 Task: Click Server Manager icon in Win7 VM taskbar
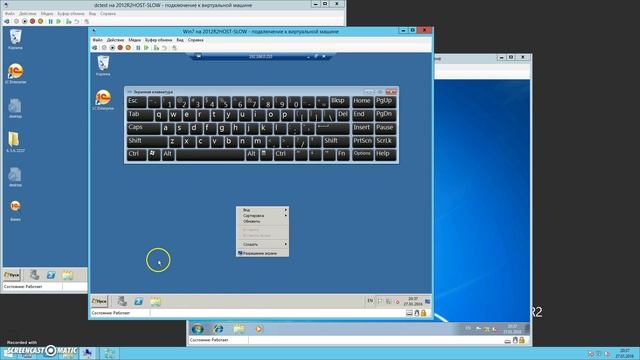coord(122,301)
